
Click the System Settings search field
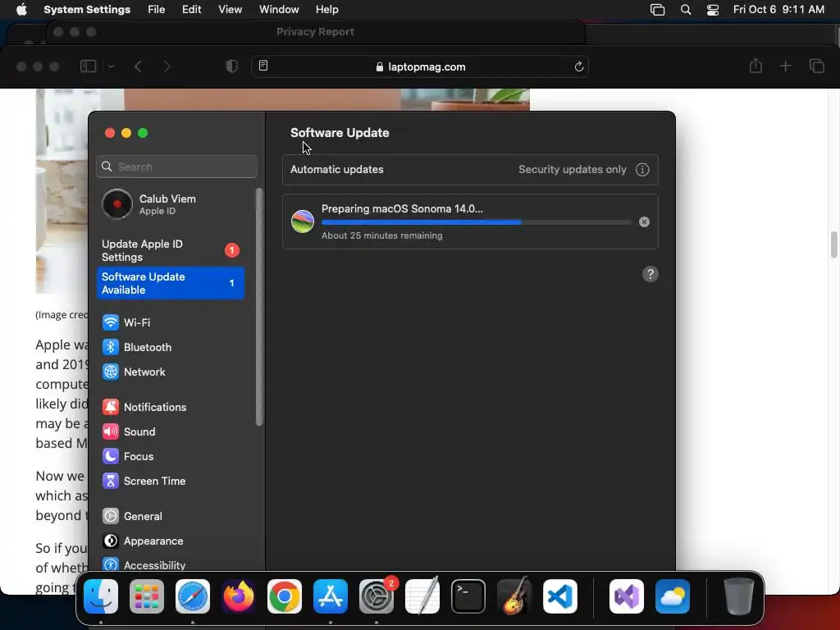pyautogui.click(x=177, y=167)
